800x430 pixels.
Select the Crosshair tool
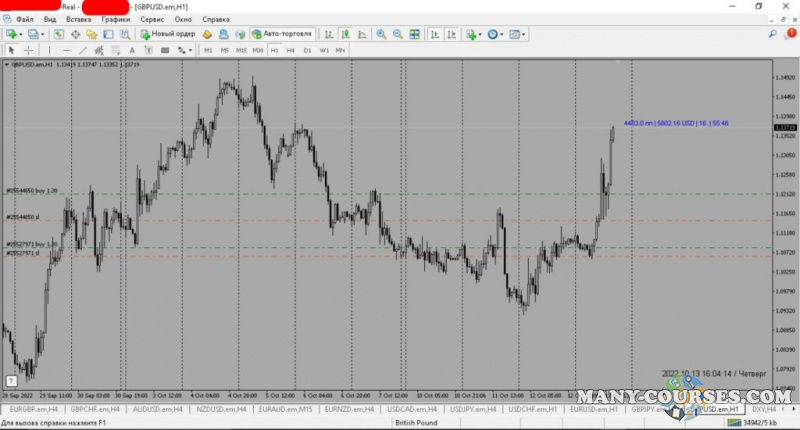point(29,50)
